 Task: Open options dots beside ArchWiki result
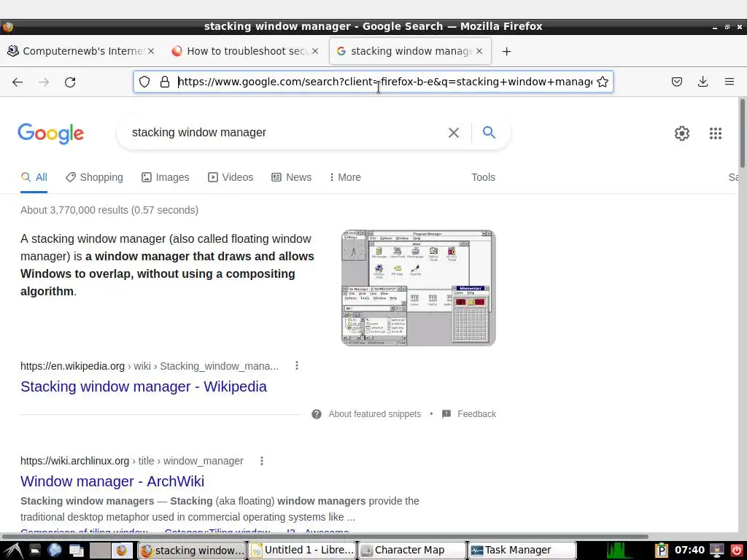[262, 461]
